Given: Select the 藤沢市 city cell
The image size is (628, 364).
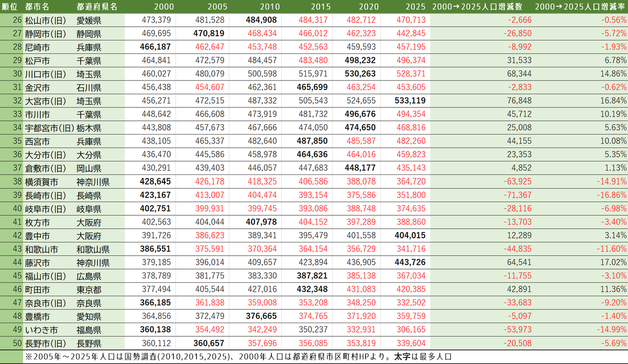Looking at the screenshot, I should [37, 263].
